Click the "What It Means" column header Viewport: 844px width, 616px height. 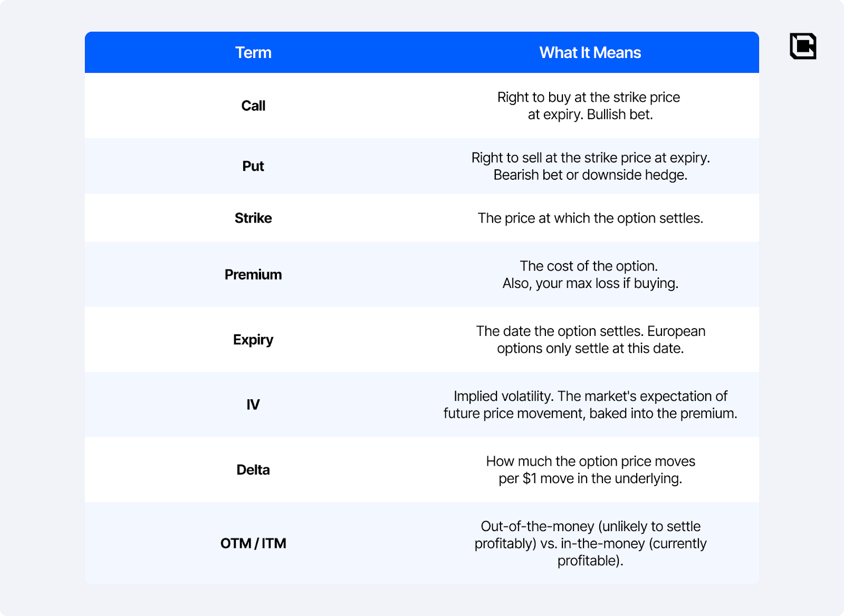pyautogui.click(x=590, y=53)
